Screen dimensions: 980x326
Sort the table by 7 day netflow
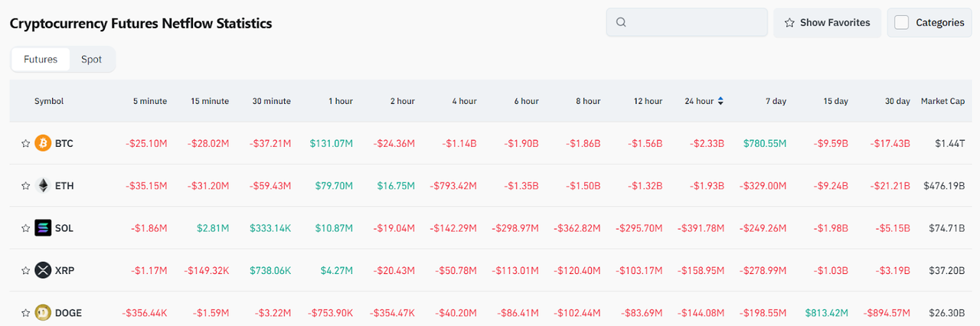click(775, 101)
